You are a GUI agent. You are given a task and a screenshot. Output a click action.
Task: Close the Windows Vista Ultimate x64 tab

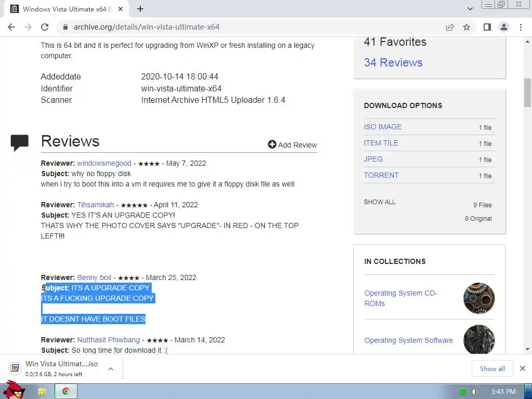pos(121,9)
